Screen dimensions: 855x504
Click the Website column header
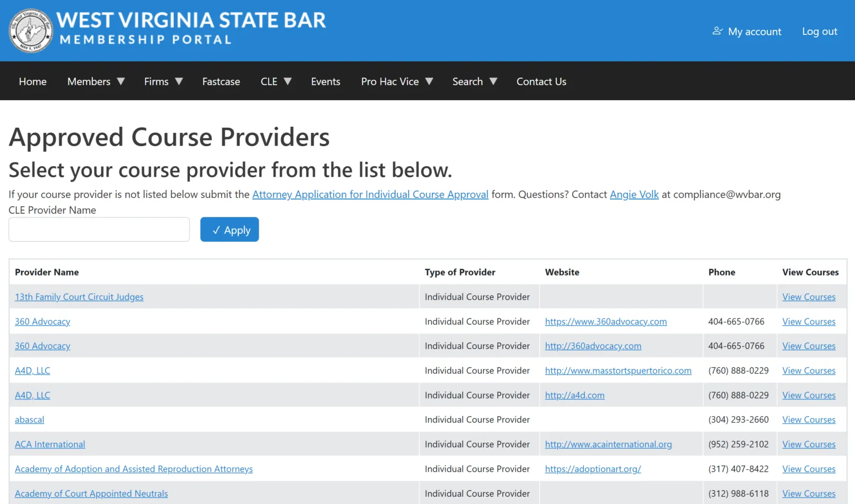(562, 272)
